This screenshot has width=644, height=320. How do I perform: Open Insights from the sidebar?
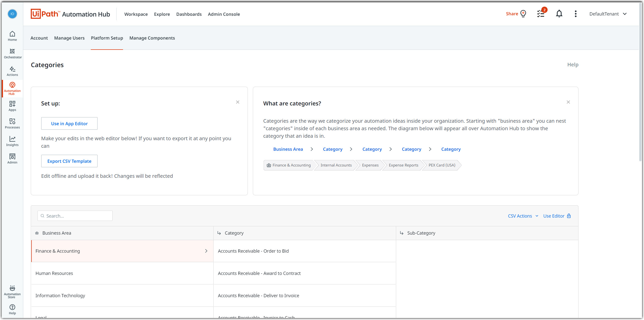12,141
